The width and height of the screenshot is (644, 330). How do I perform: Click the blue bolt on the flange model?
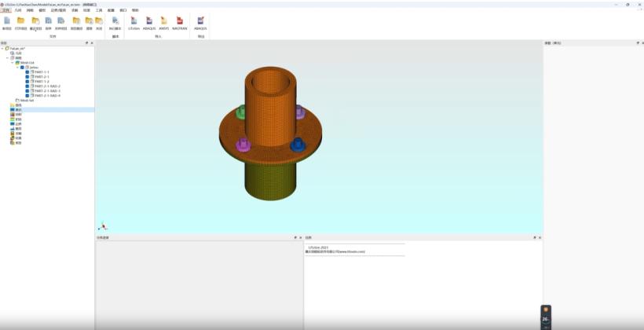coord(298,145)
